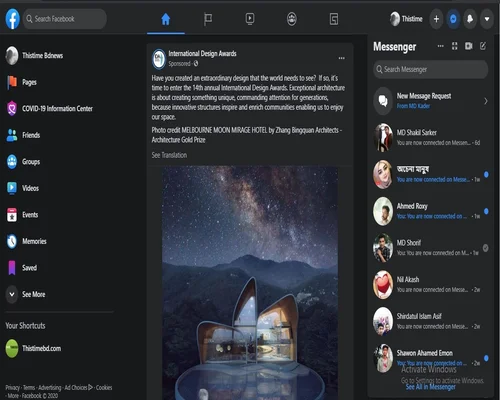Open chat with Shirdatul Islam Asif
The image size is (500, 400).
430,321
